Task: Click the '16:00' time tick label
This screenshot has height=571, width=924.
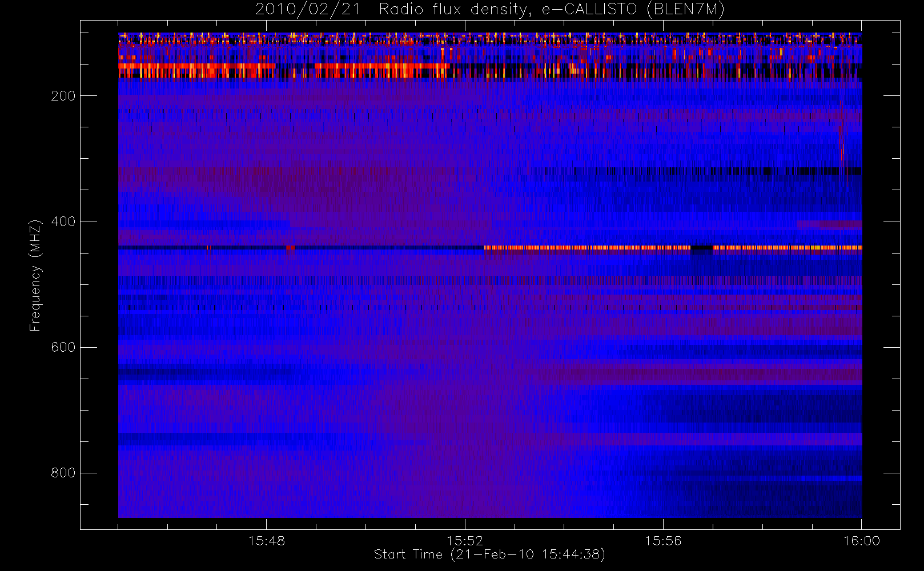Action: click(862, 541)
